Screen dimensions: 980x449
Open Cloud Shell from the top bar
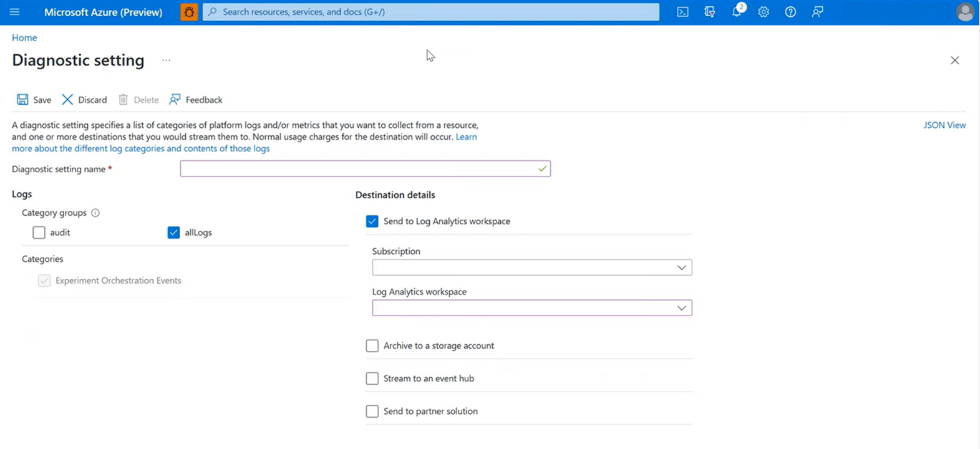tap(682, 12)
